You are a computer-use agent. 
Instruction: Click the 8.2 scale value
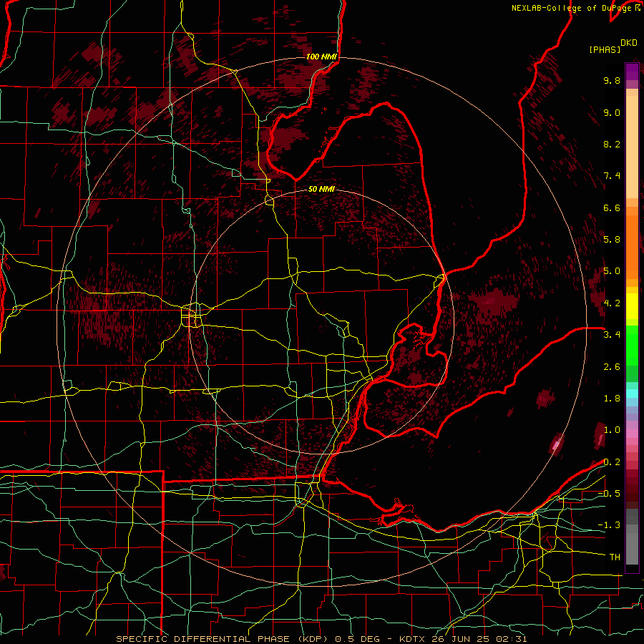pyautogui.click(x=612, y=144)
